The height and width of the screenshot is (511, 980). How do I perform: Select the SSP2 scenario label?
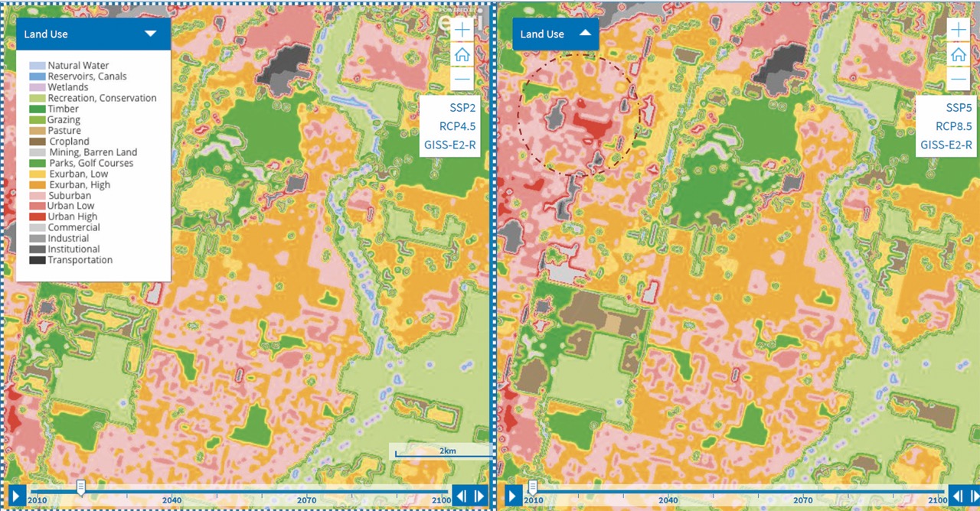[462, 108]
